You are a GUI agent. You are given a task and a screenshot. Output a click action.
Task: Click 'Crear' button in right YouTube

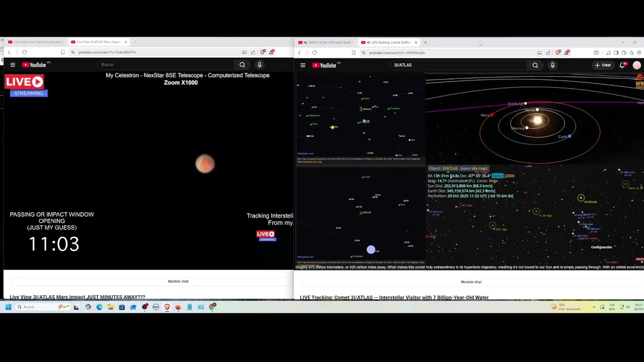603,65
